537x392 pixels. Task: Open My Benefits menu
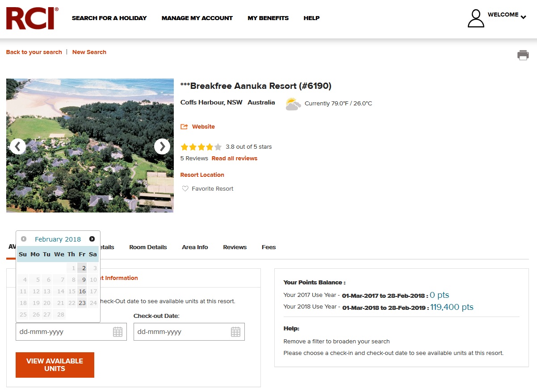click(x=268, y=18)
